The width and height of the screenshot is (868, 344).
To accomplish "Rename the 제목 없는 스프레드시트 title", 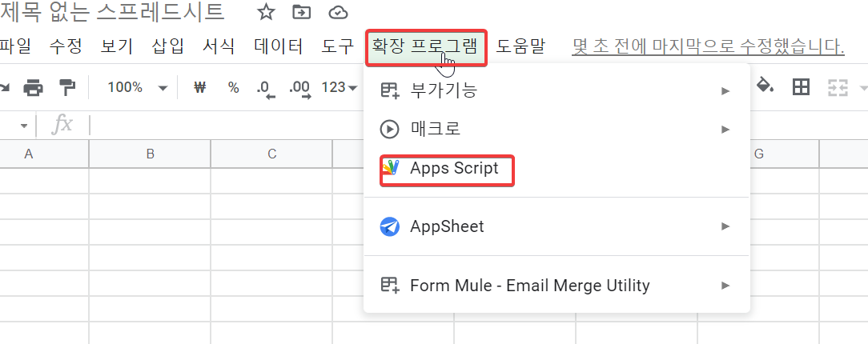I will click(113, 12).
